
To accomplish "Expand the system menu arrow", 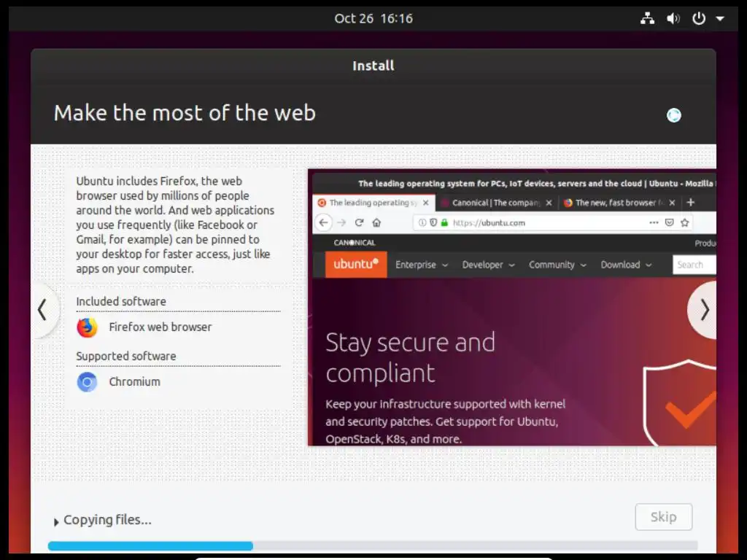I will (720, 18).
